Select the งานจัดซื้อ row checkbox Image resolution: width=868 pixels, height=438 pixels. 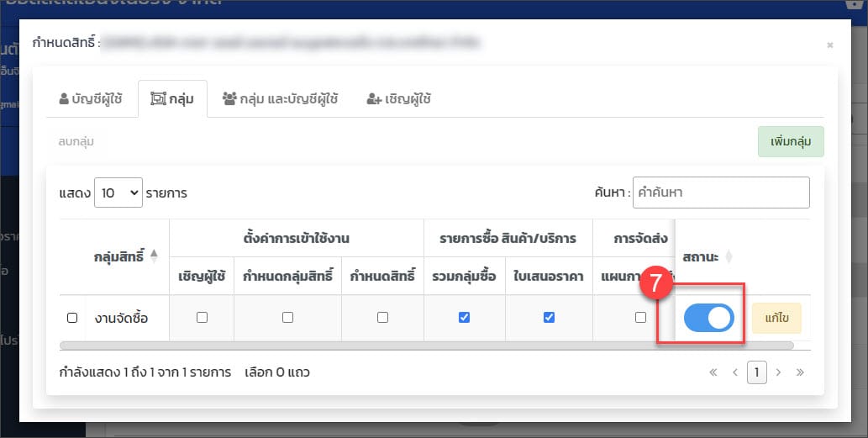point(72,318)
